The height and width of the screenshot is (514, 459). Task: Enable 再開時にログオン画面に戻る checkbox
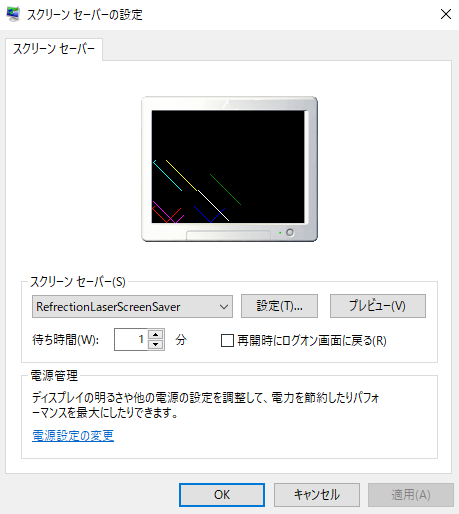click(x=227, y=341)
